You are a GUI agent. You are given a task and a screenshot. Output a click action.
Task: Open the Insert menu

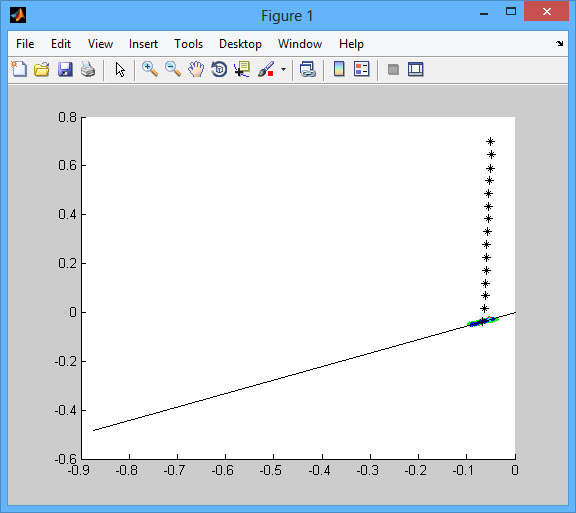(143, 44)
